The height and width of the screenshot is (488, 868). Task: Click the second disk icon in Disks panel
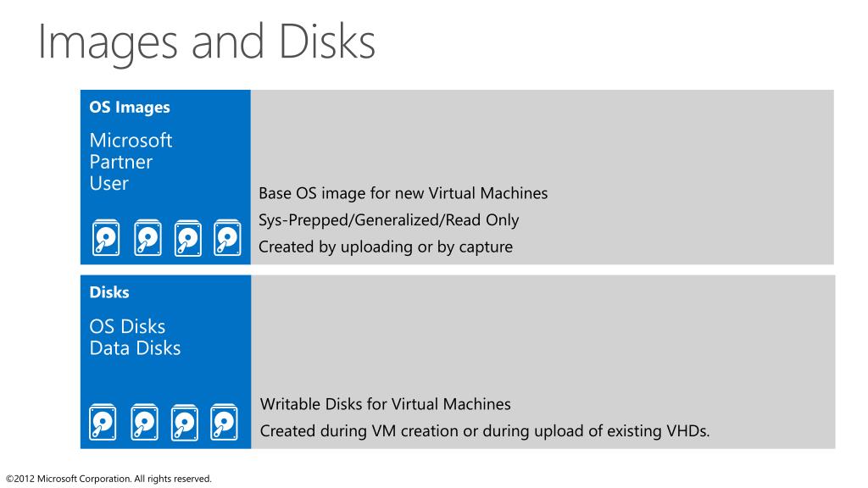click(144, 422)
